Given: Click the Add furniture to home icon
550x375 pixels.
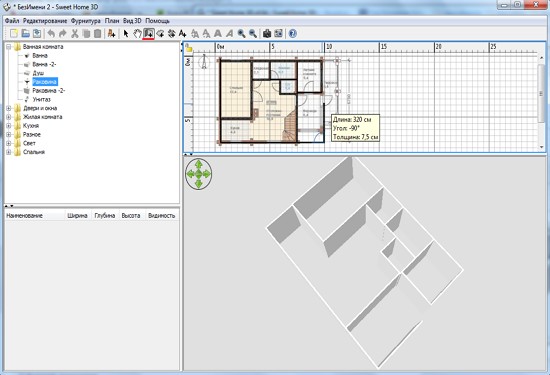Looking at the screenshot, I should (111, 34).
